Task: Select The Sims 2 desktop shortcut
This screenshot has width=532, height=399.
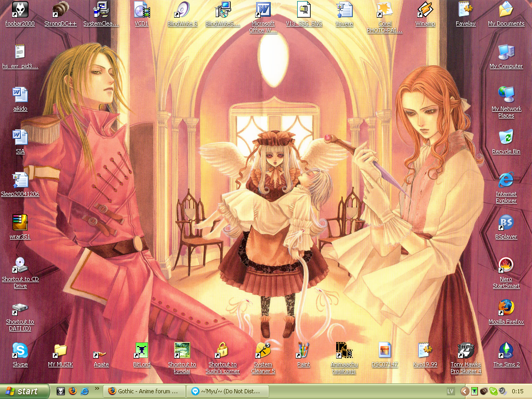Action: pyautogui.click(x=506, y=355)
